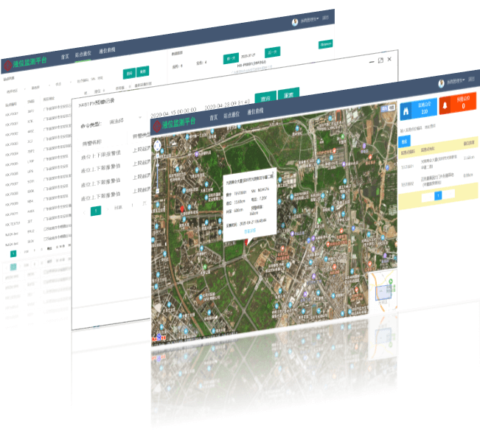Click page 1 in back window table pagination

[13, 253]
